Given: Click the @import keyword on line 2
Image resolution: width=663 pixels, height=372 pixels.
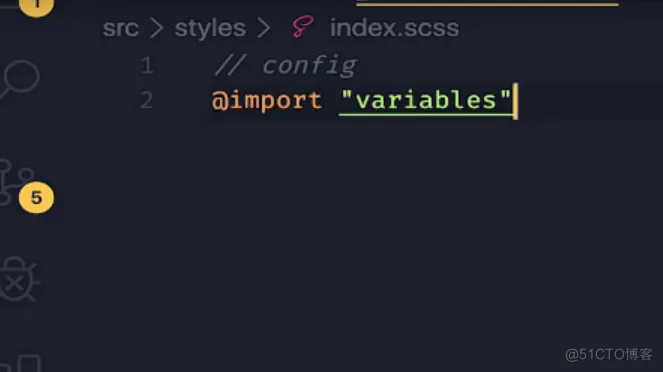Looking at the screenshot, I should (266, 101).
